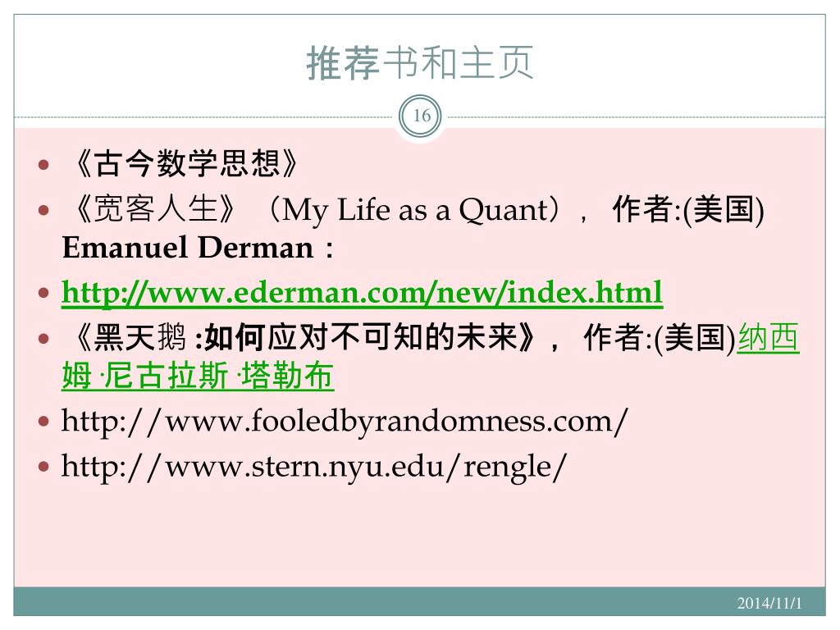Click bullet before fooledbyrandomness URL
The width and height of the screenshot is (840, 630).
pos(44,422)
